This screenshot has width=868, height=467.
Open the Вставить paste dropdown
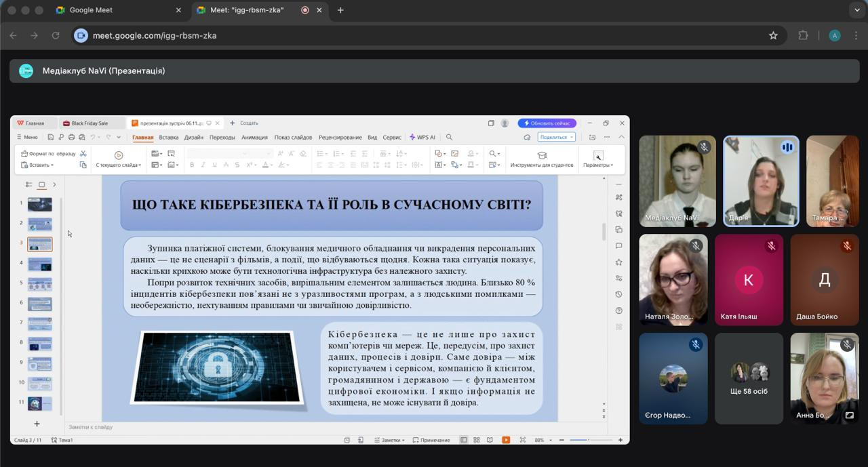click(41, 165)
